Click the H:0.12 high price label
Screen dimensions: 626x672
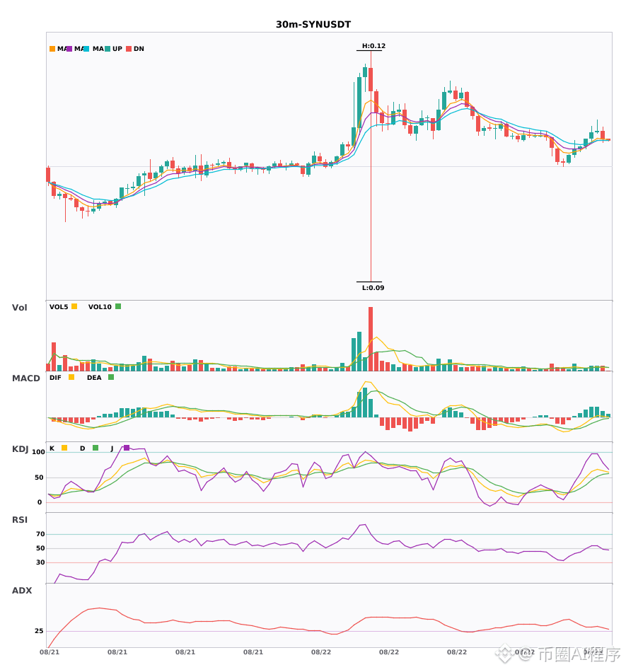[373, 46]
